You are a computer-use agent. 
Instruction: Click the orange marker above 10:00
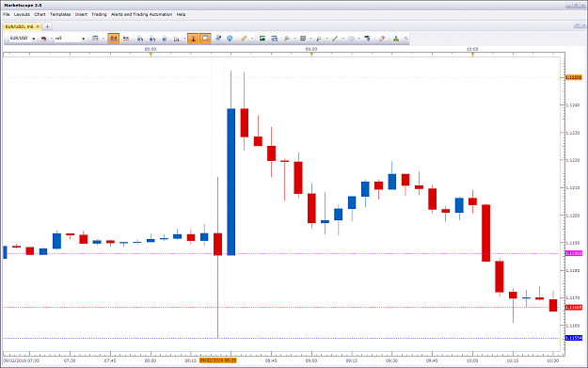pyautogui.click(x=472, y=55)
